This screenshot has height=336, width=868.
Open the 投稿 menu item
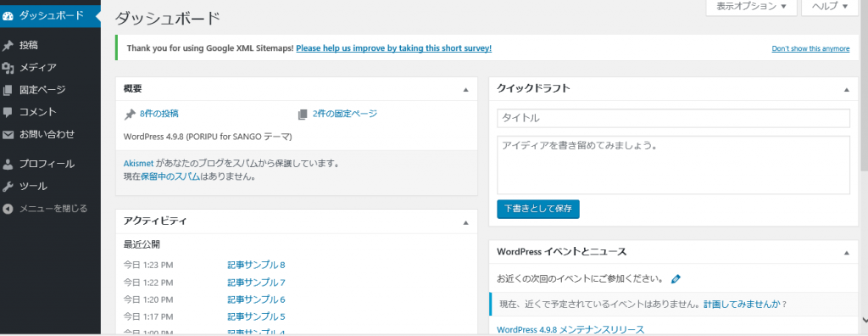coord(50,46)
